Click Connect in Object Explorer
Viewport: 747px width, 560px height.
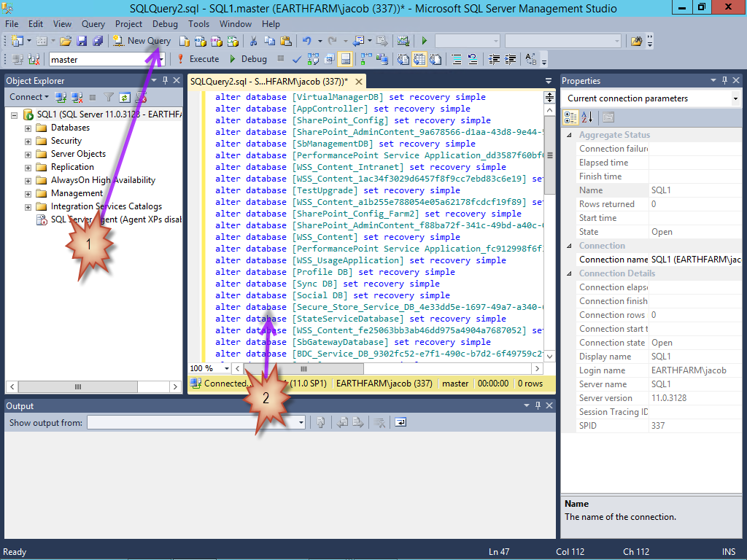point(29,97)
